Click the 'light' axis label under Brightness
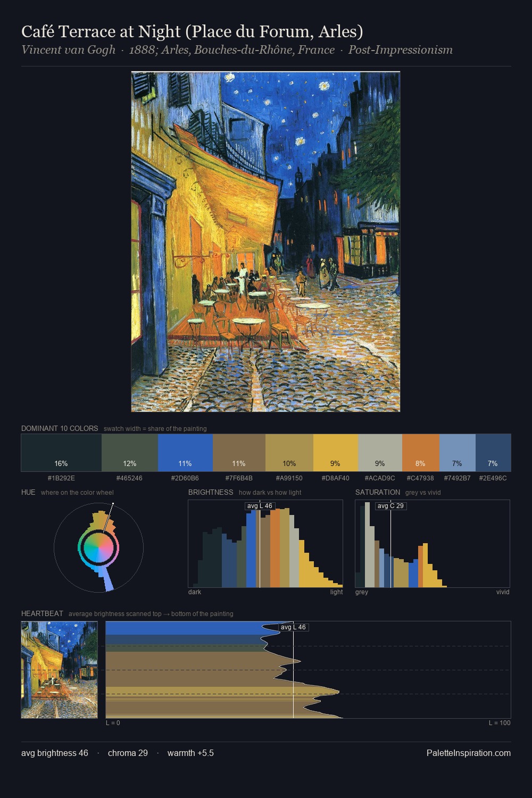The width and height of the screenshot is (532, 798). click(x=336, y=592)
